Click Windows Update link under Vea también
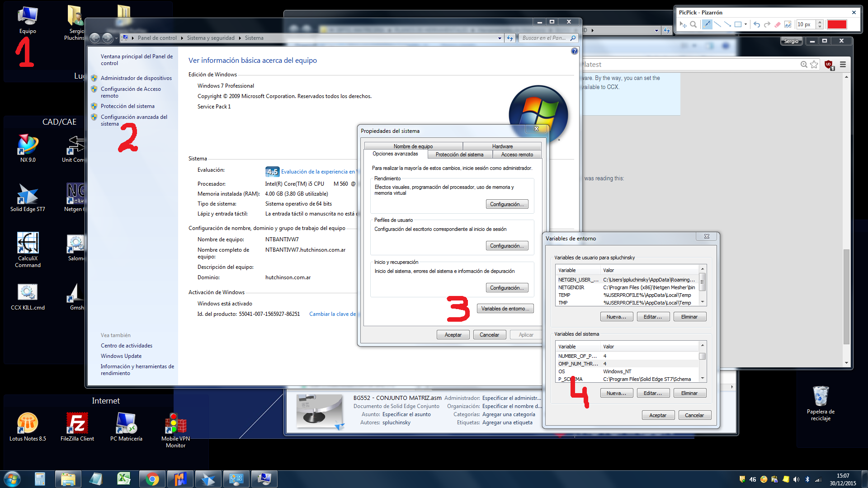868x488 pixels. 121,356
